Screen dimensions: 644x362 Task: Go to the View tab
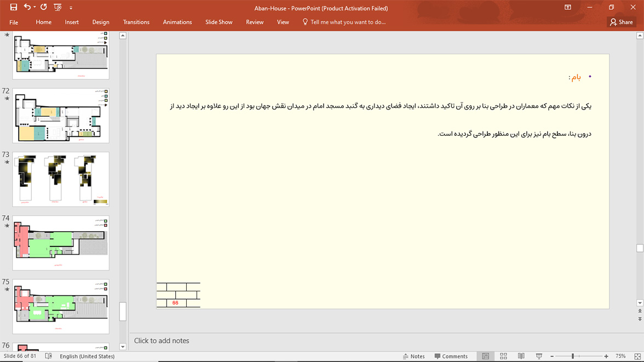pos(283,22)
